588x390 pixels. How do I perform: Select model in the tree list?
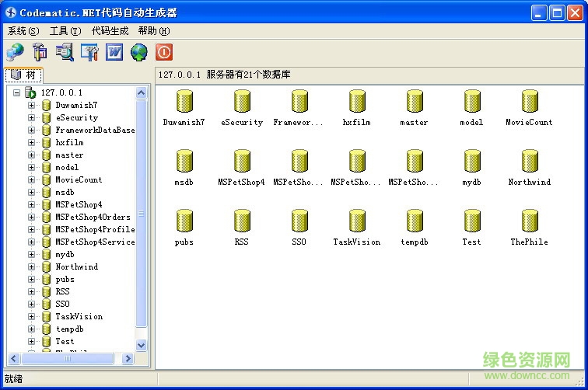coord(67,167)
